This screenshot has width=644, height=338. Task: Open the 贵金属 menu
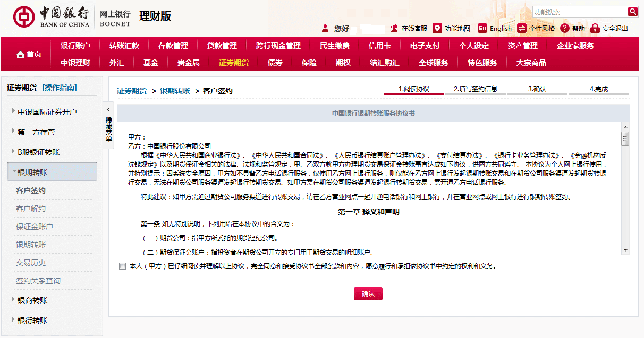click(189, 63)
